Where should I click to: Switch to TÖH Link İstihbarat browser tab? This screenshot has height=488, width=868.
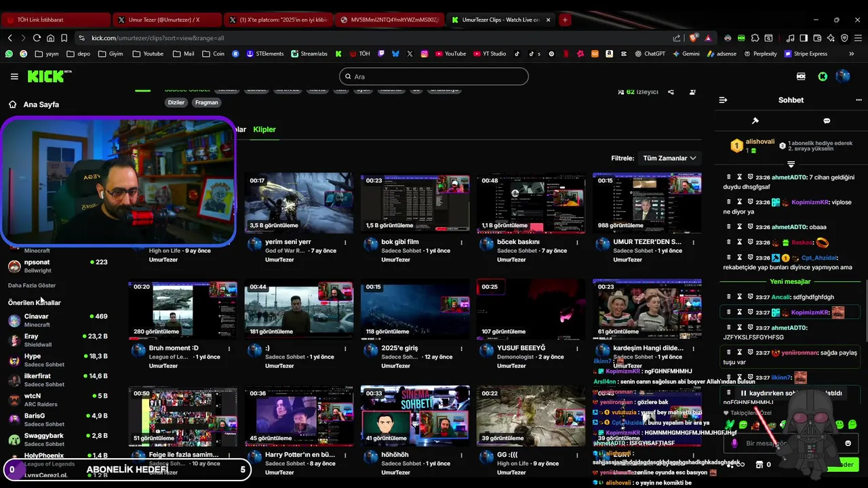56,20
